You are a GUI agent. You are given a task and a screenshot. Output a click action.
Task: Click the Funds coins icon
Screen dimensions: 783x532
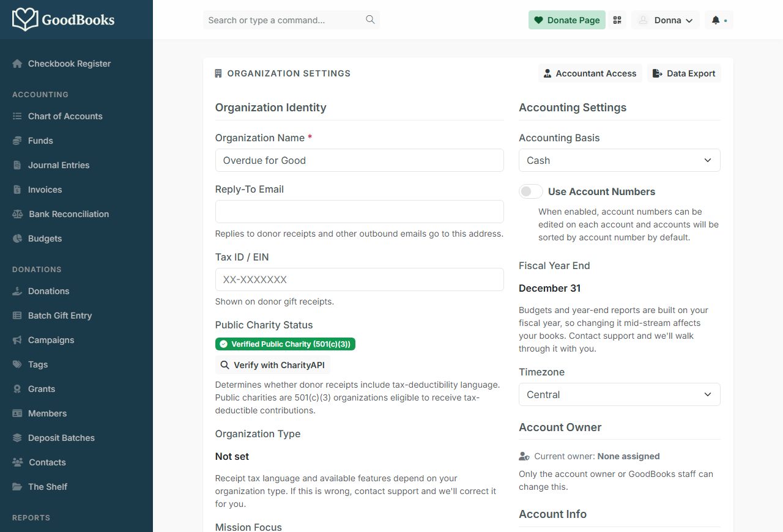[x=17, y=141]
